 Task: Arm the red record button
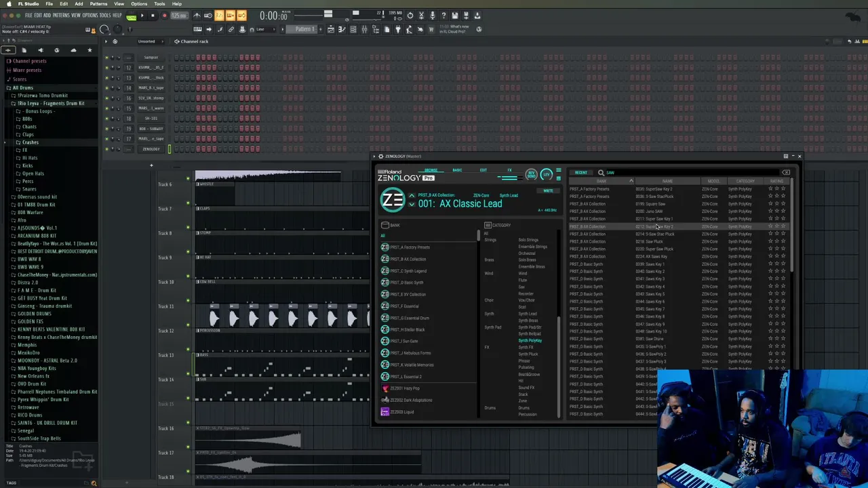point(163,16)
